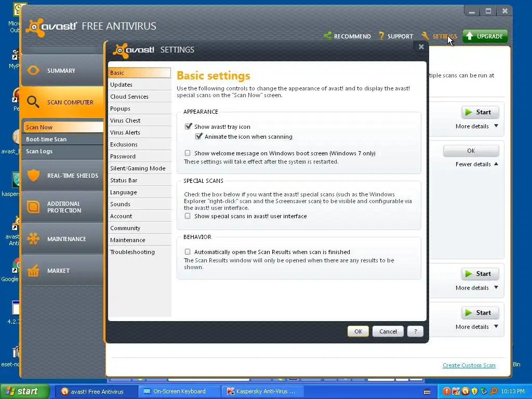Enable Show welcome message on Windows boot screen
This screenshot has width=532, height=399.
[187, 153]
